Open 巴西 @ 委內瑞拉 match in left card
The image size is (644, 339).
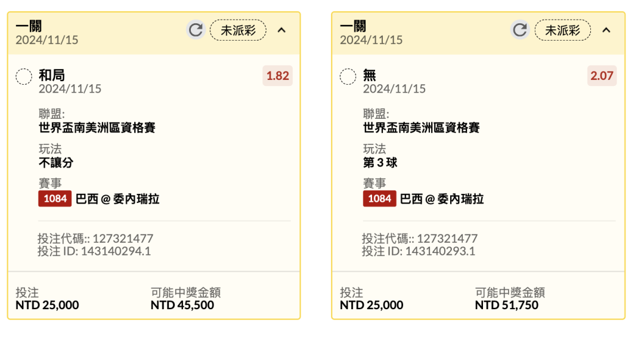click(117, 199)
